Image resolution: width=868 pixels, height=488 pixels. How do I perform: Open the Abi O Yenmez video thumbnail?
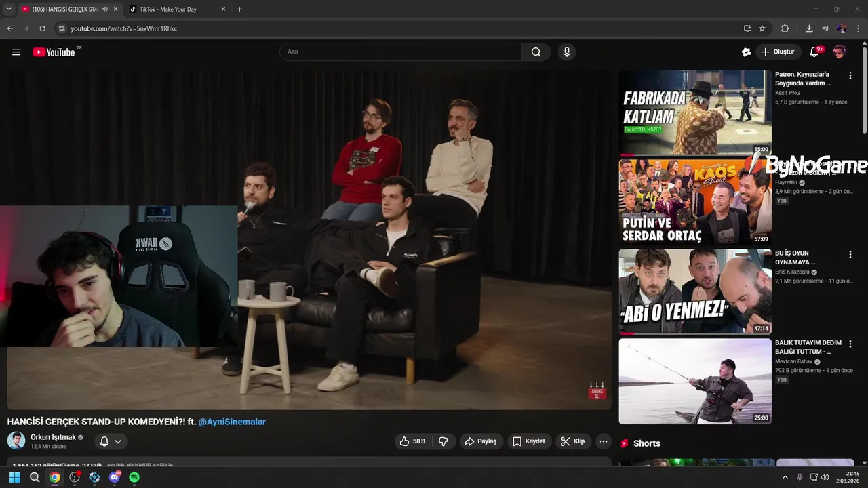(695, 291)
